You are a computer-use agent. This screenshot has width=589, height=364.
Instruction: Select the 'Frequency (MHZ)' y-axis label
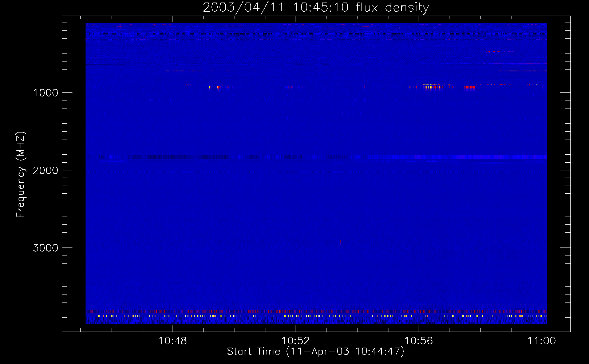[21, 175]
